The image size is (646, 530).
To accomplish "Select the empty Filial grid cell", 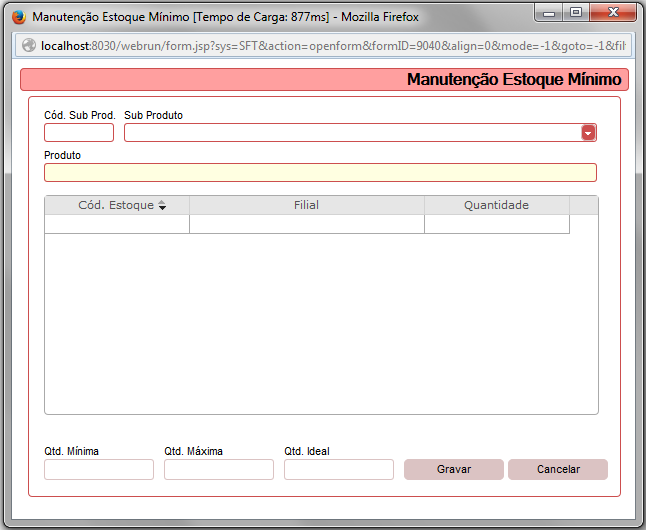I will pos(307,224).
